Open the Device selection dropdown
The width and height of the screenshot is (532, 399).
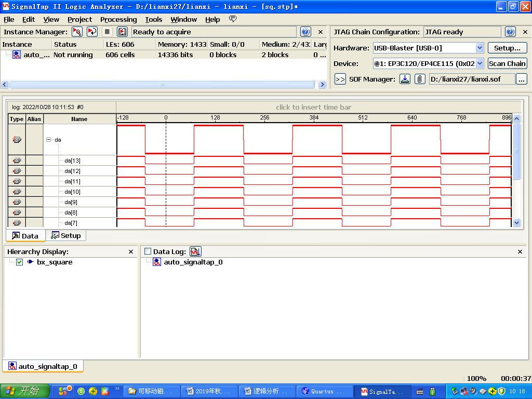[x=480, y=63]
